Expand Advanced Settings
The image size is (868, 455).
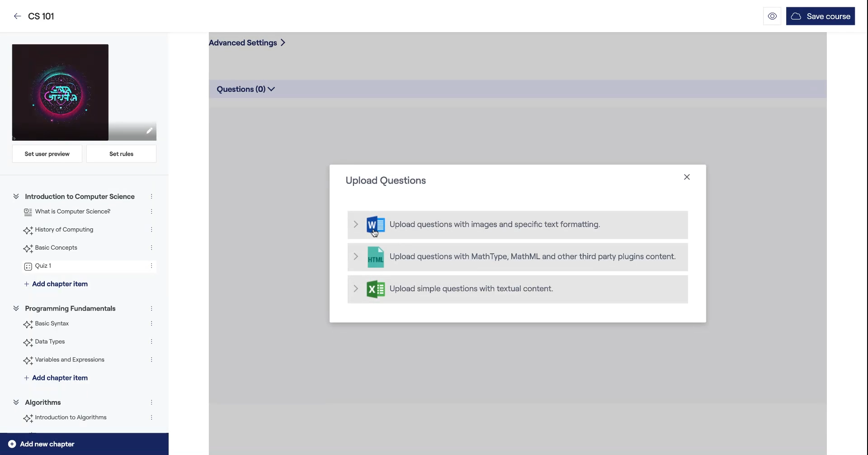[x=247, y=43]
